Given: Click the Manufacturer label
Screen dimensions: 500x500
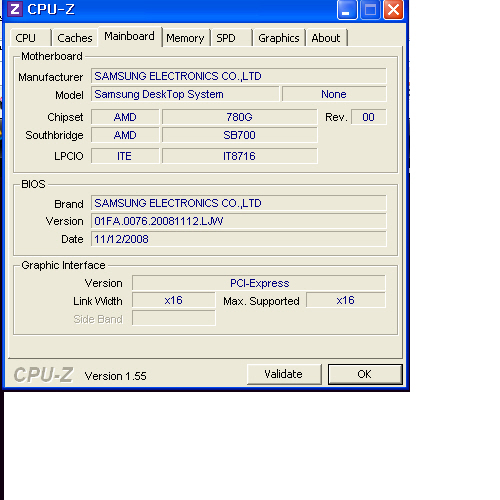Looking at the screenshot, I should pos(51,77).
